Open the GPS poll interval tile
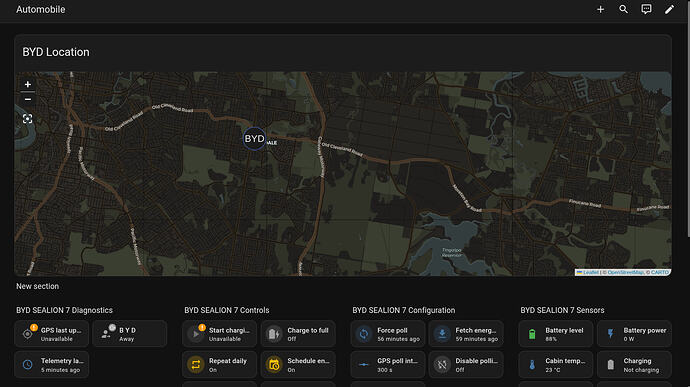The height and width of the screenshot is (387, 690). [388, 365]
